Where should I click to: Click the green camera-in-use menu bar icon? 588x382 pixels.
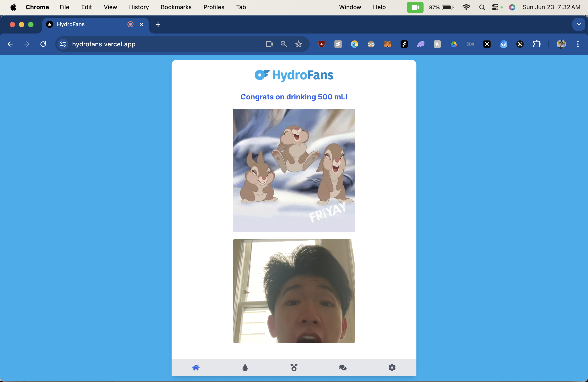(415, 7)
